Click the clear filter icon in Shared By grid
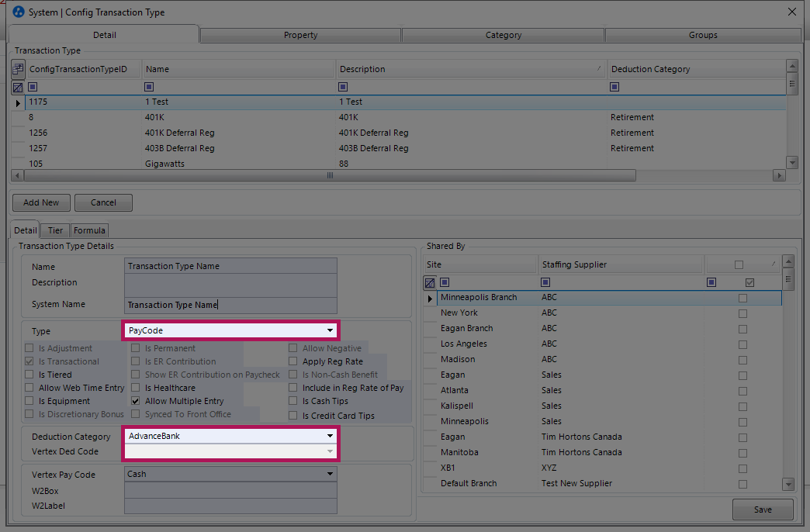Image resolution: width=810 pixels, height=532 pixels. tap(429, 282)
